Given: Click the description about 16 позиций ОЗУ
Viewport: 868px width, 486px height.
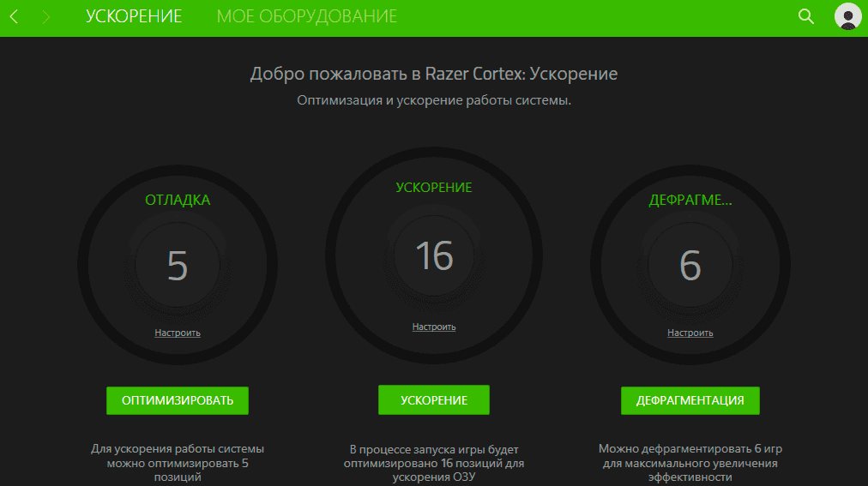Looking at the screenshot, I should point(433,464).
